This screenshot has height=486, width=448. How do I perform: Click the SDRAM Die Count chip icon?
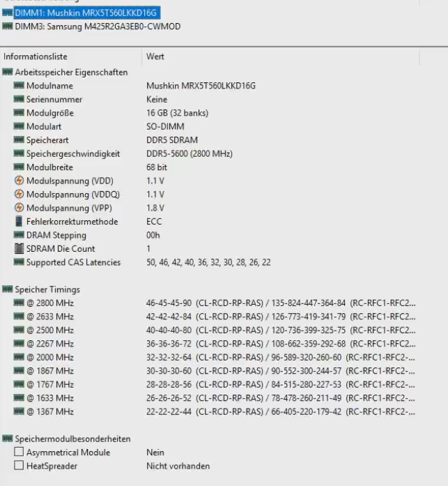(x=20, y=249)
